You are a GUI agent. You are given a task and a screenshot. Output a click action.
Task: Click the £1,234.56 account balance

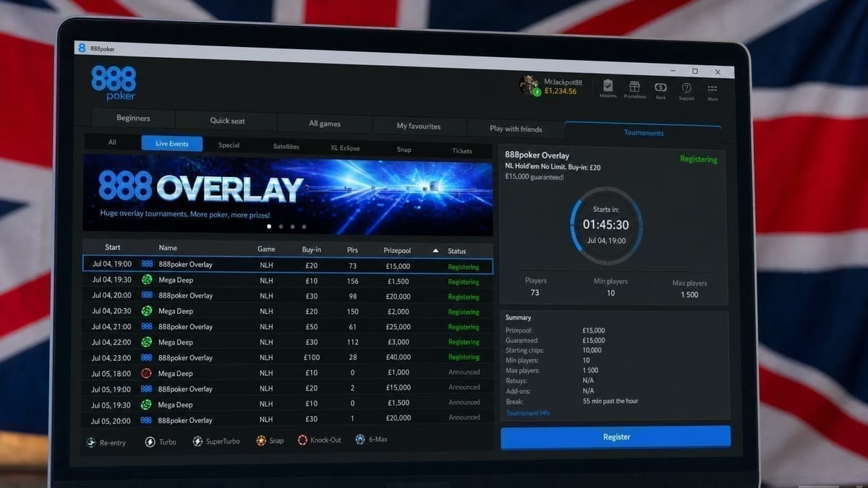click(x=561, y=91)
